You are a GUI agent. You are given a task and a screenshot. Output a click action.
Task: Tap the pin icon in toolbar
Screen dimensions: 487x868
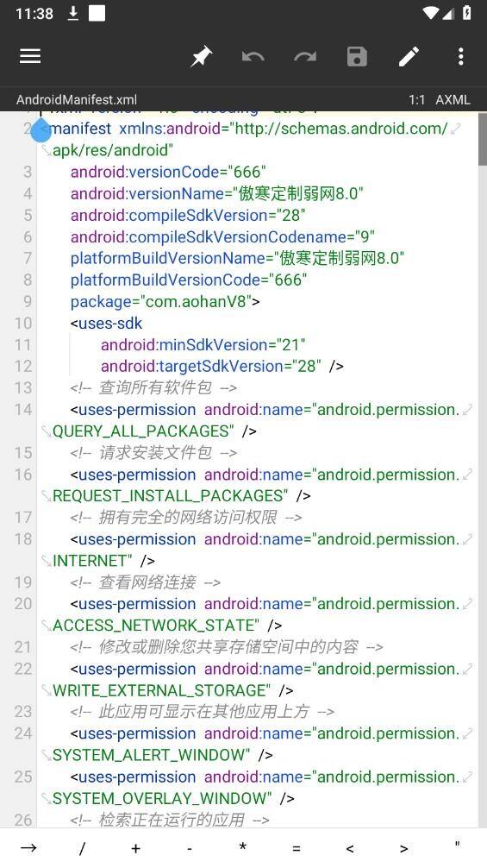click(x=201, y=56)
